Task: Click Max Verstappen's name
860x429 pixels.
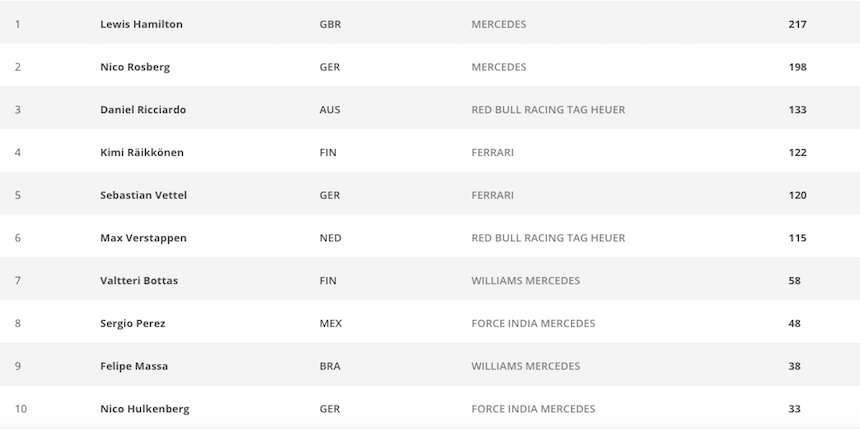Action: 143,238
